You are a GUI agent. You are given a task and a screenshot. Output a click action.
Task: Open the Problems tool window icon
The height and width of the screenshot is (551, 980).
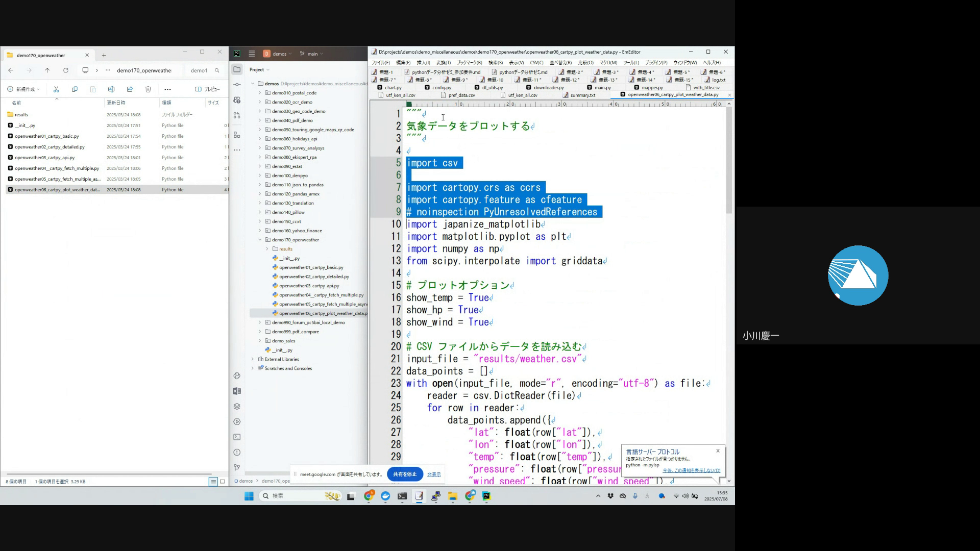tap(237, 453)
